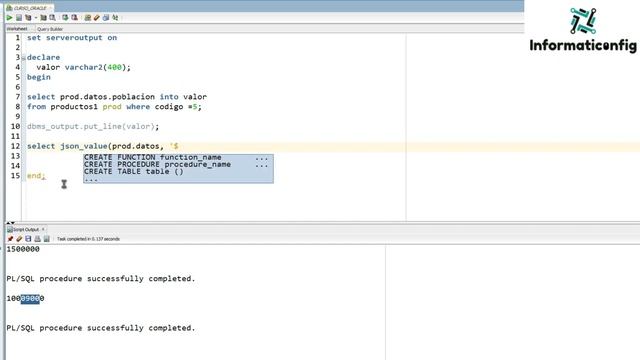This screenshot has height=360, width=640.
Task: Click the down arrow on the panel splitter
Action: tap(13, 223)
